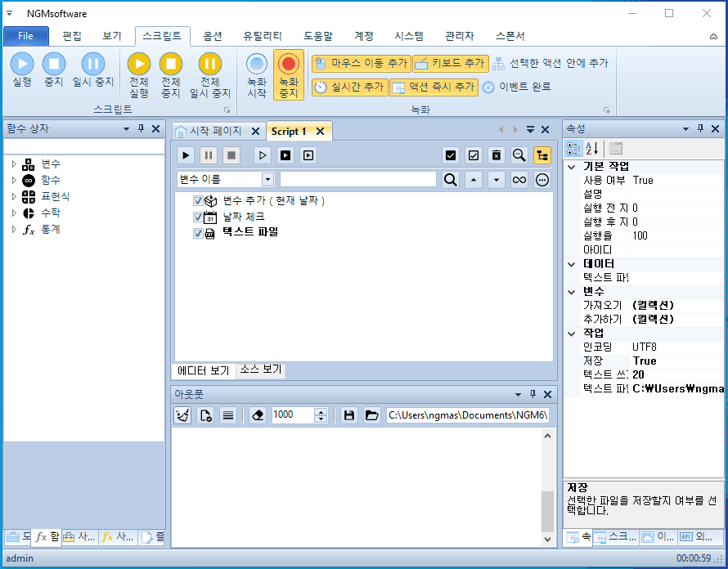Click clear output eraser icon
The height and width of the screenshot is (569, 728).
(x=258, y=415)
